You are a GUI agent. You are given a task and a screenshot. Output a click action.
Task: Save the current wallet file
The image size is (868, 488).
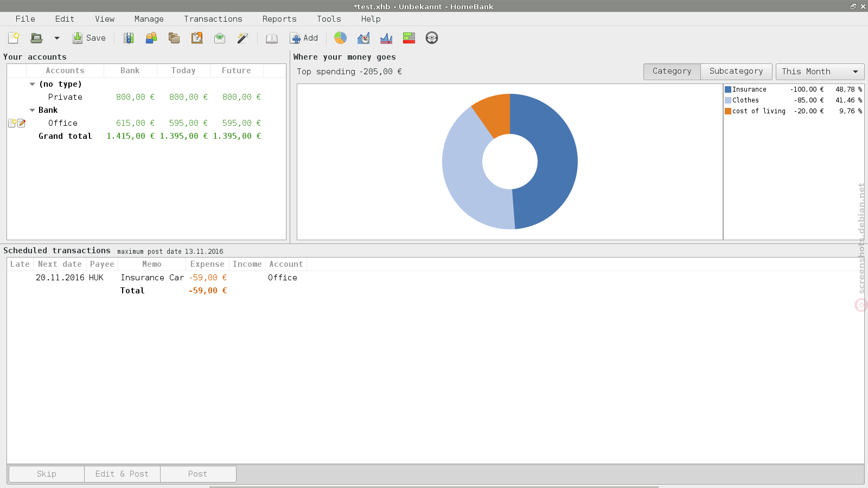tap(89, 38)
